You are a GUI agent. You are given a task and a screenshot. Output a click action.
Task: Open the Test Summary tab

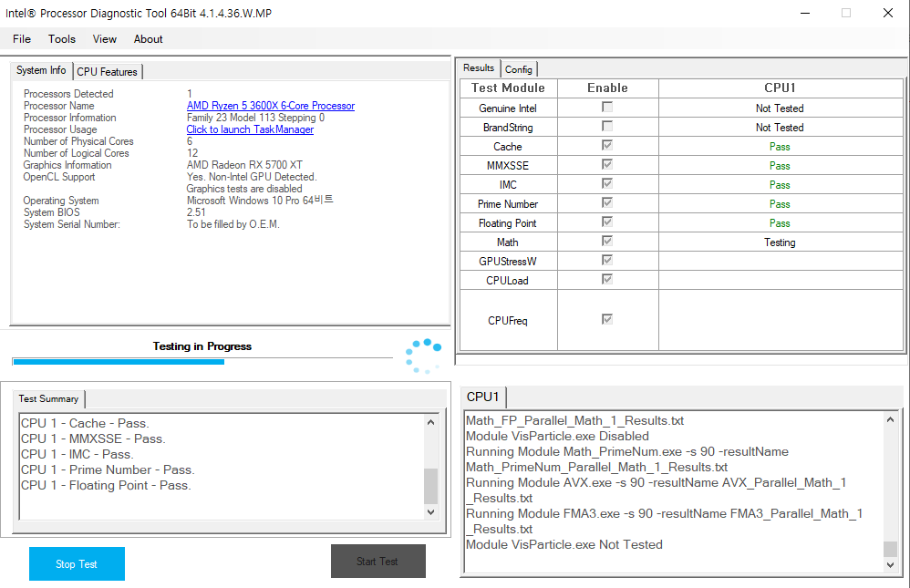pos(48,398)
